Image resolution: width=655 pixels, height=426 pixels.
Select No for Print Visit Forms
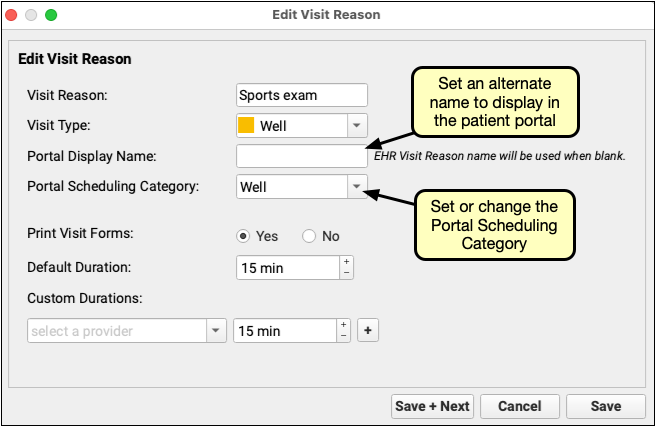coord(309,236)
